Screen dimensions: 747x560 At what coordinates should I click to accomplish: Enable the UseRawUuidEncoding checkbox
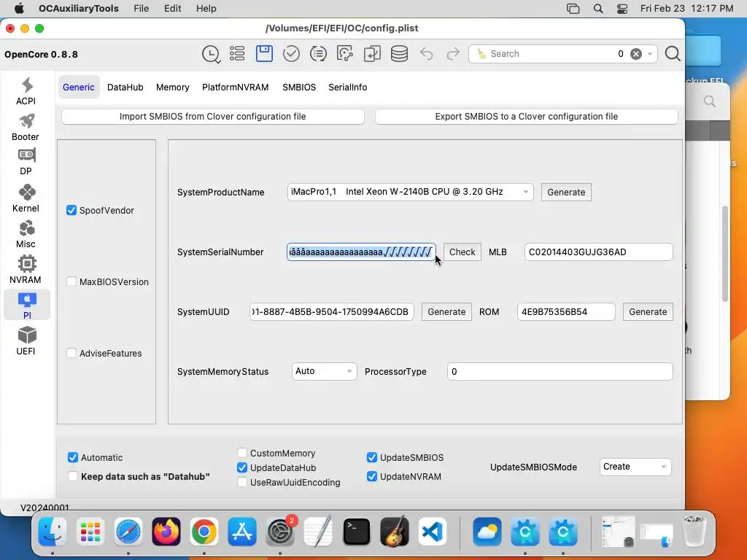242,483
